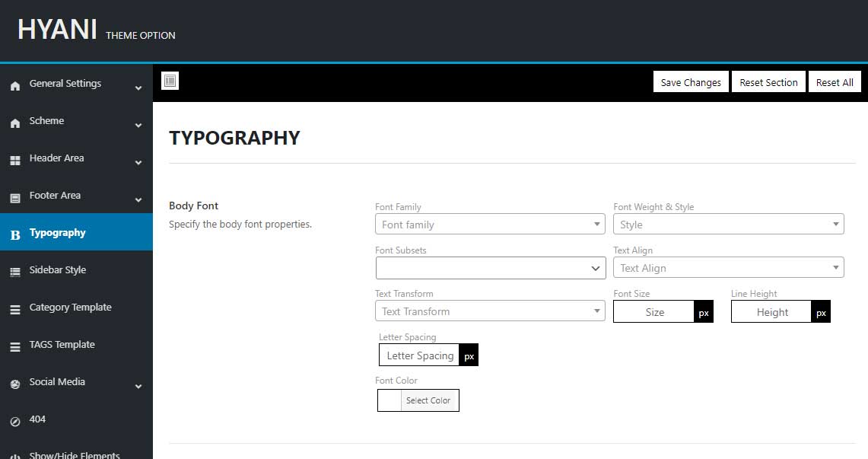Click the Body Font label
Viewport: 868px width, 459px height.
[194, 206]
